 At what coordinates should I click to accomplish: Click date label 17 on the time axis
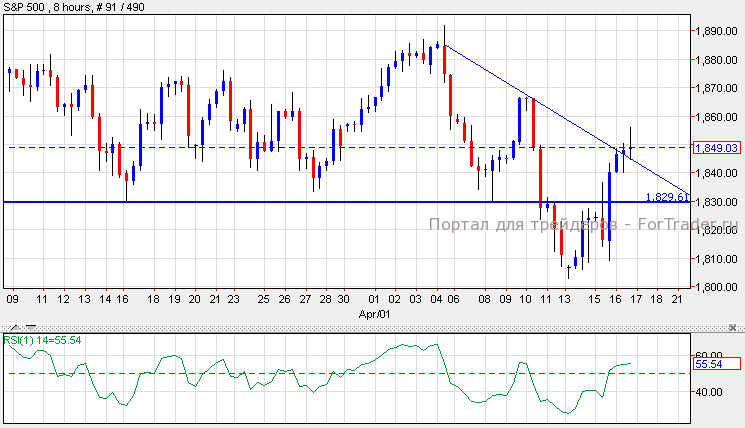point(636,299)
